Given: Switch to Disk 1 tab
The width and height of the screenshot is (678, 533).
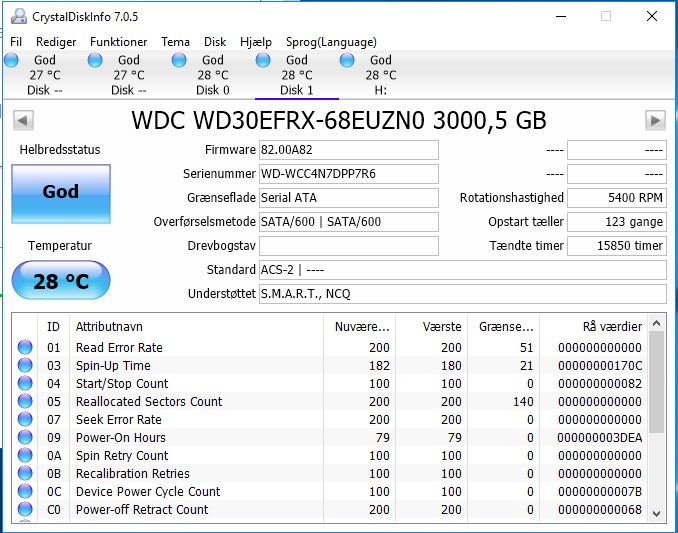Looking at the screenshot, I should pos(297,75).
